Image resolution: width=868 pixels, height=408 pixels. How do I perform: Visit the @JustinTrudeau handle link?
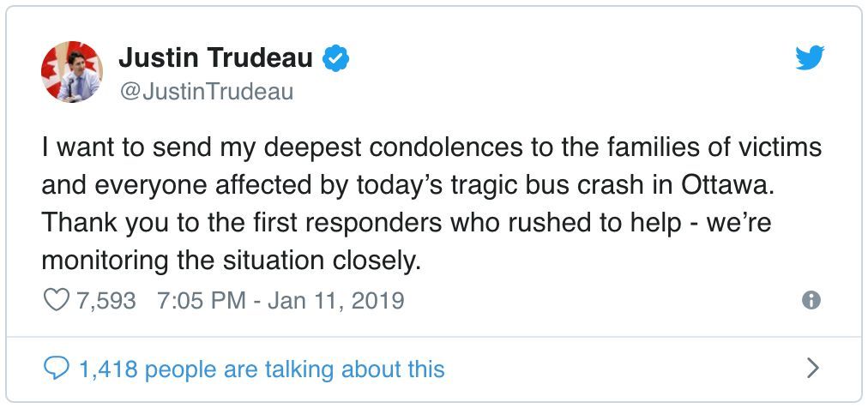tap(206, 92)
